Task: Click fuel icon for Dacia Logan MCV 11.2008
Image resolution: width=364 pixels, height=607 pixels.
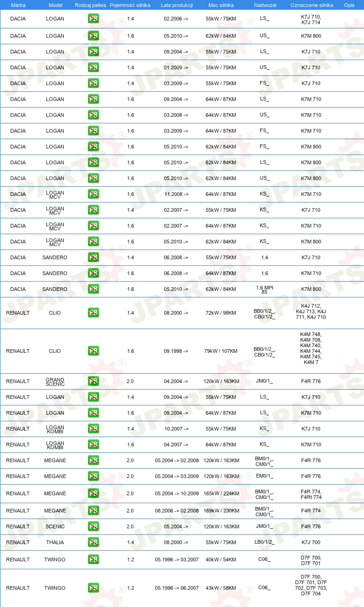Action: click(93, 194)
